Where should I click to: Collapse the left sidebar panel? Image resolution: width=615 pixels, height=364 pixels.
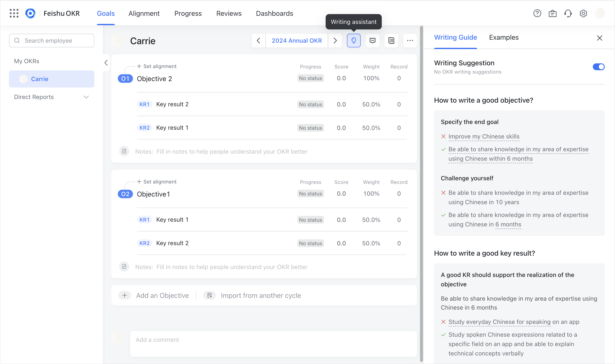tap(106, 63)
